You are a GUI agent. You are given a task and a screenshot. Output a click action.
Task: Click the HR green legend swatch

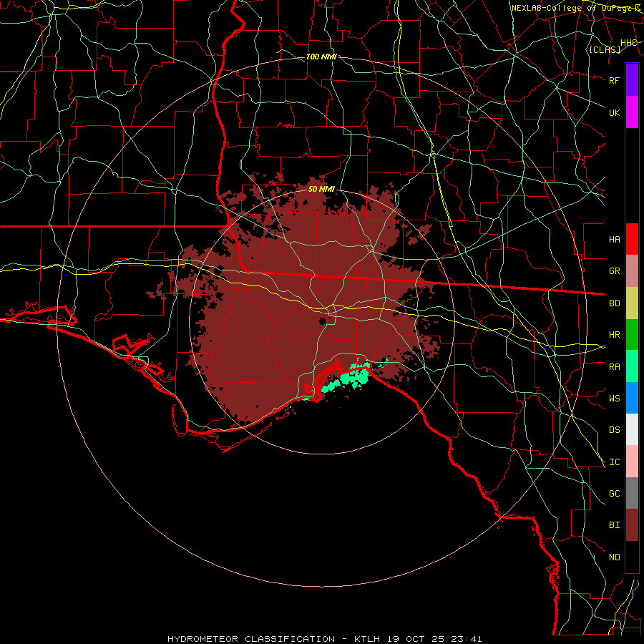(x=632, y=335)
